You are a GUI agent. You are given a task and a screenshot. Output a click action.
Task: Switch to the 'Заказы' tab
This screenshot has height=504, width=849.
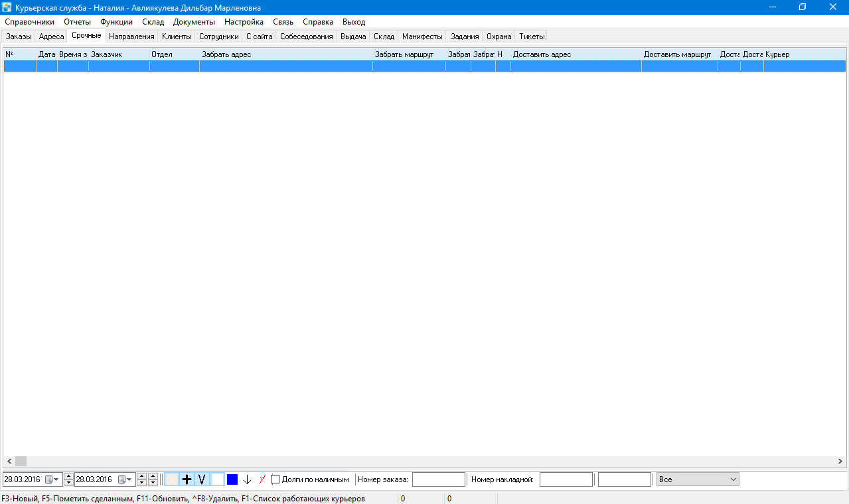point(19,36)
